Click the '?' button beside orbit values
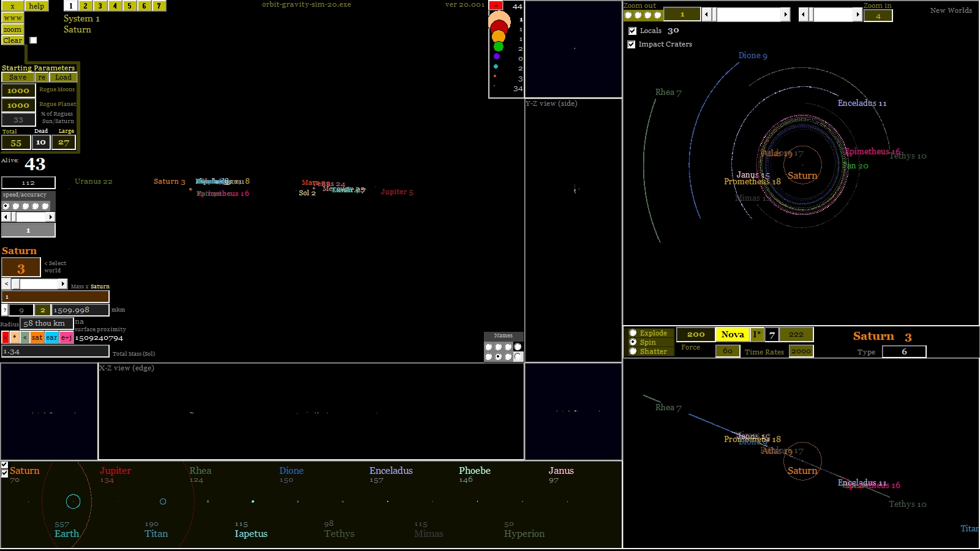This screenshot has width=980, height=551. tap(5, 310)
